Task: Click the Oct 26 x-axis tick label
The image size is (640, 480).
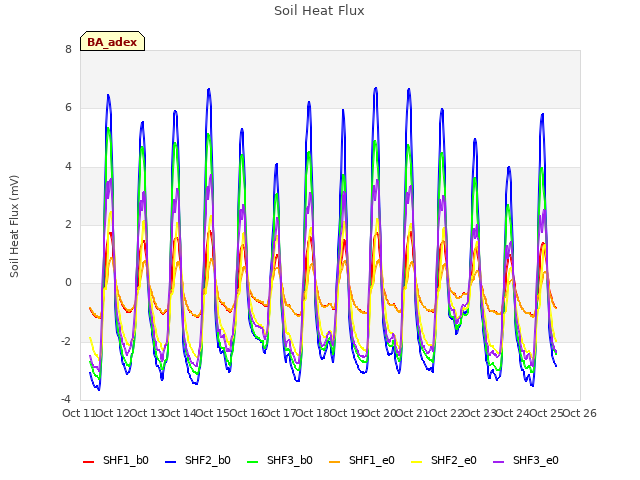Action: point(580,413)
